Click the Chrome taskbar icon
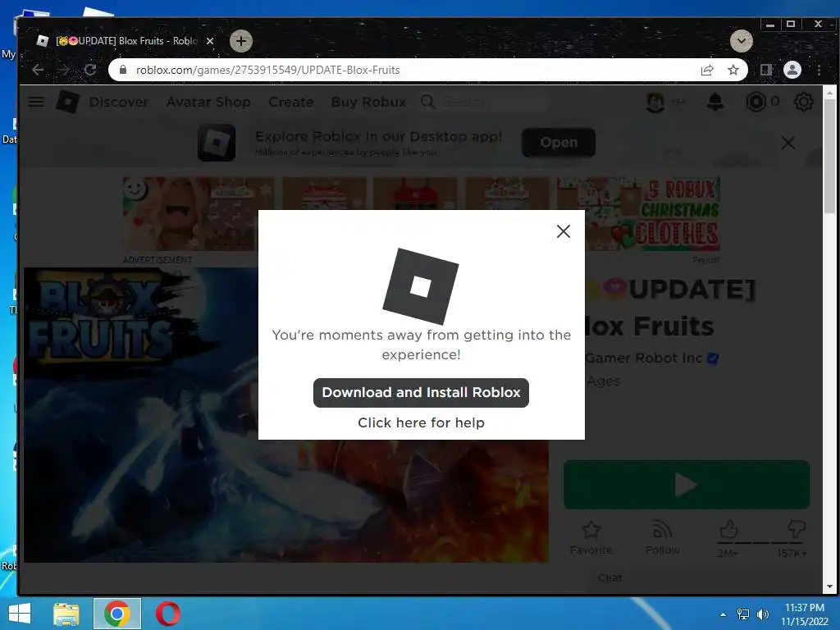Screen dimensions: 840x630 117,614
